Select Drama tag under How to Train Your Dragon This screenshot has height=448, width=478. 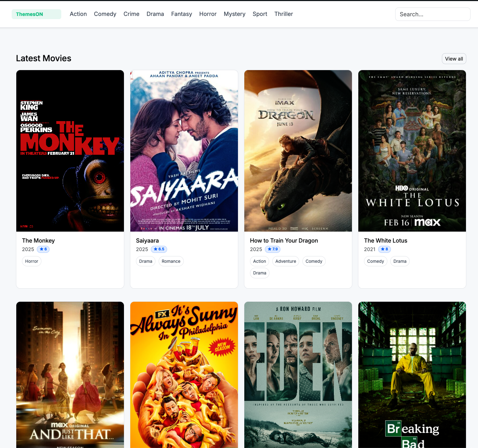coord(260,273)
